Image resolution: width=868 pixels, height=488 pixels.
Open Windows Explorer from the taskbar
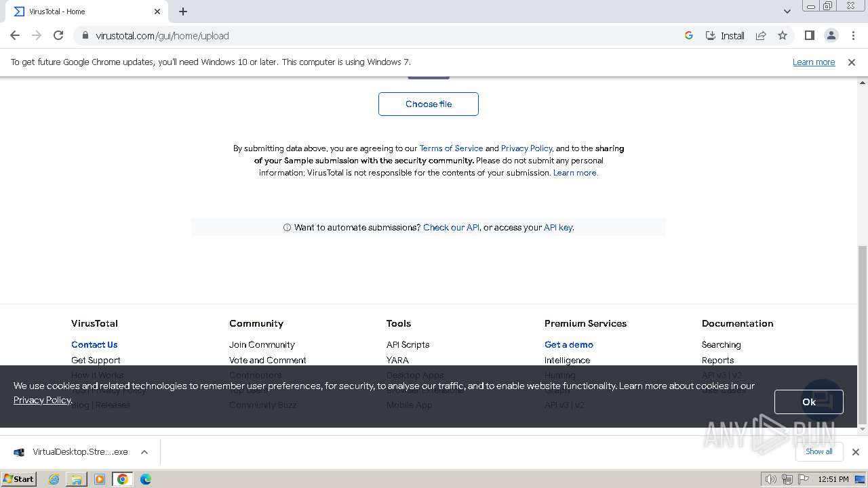[x=77, y=479]
